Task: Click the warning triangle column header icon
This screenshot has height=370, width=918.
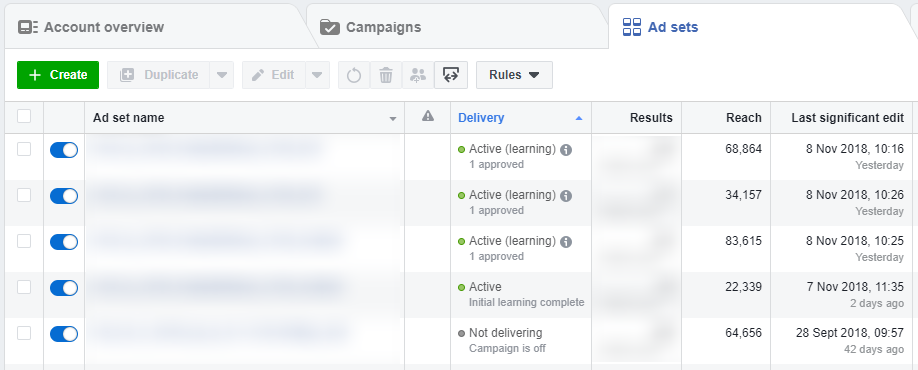Action: tap(428, 117)
